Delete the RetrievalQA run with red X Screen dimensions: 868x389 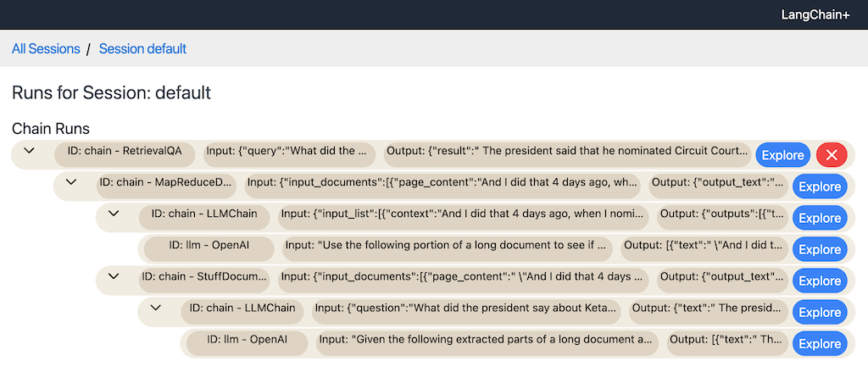click(832, 155)
